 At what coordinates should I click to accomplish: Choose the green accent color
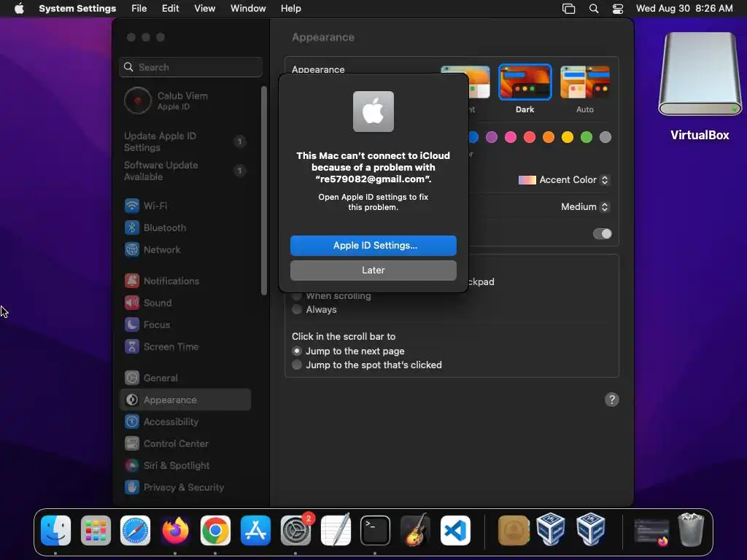587,137
